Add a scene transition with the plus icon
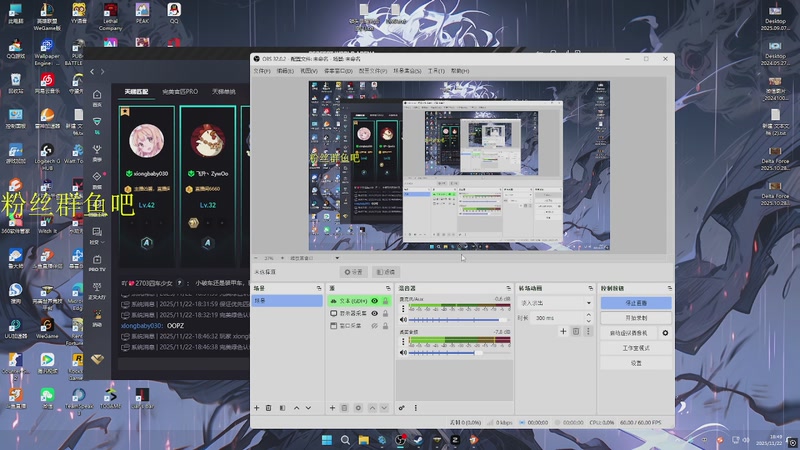Screen dimensions: 800x450 pos(563,331)
